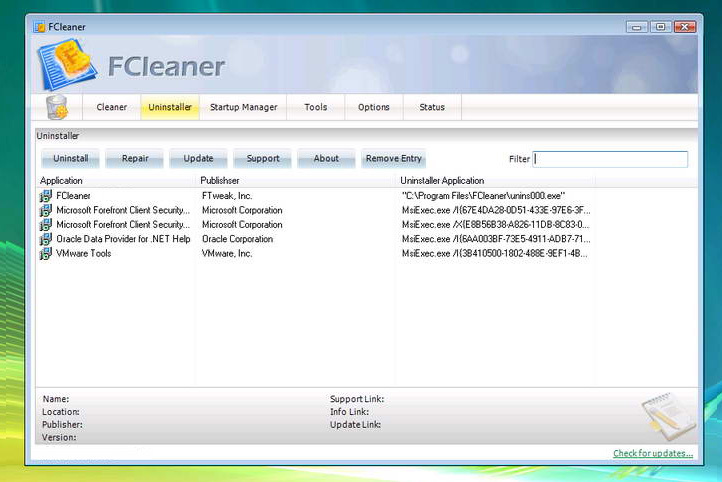Click icon of Forefront entry with /X{E8B56B38
This screenshot has width=722, height=482.
tap(46, 225)
